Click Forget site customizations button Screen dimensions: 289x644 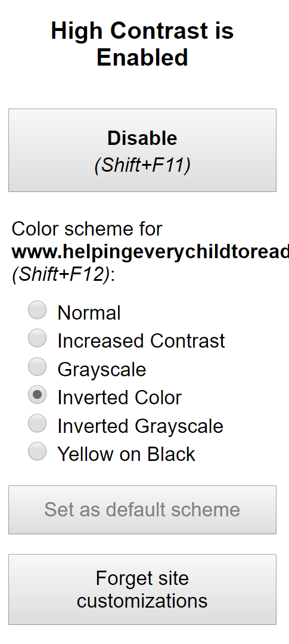(142, 589)
